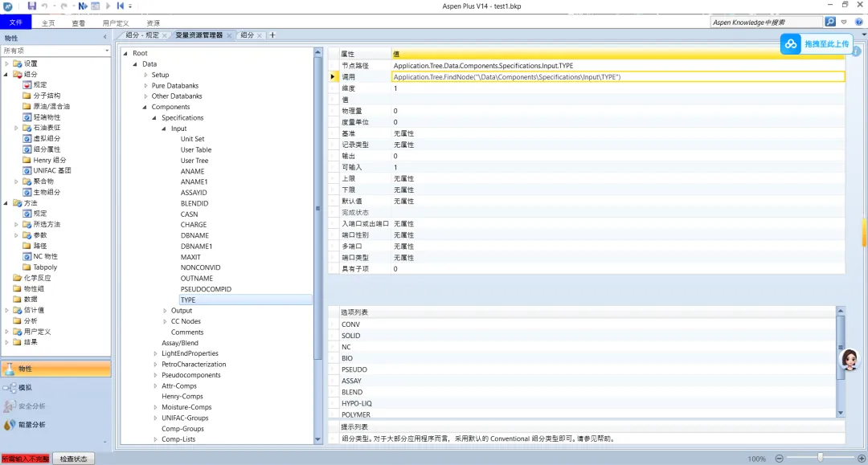Click the Aspen Knowledge search magnifier button

[829, 22]
